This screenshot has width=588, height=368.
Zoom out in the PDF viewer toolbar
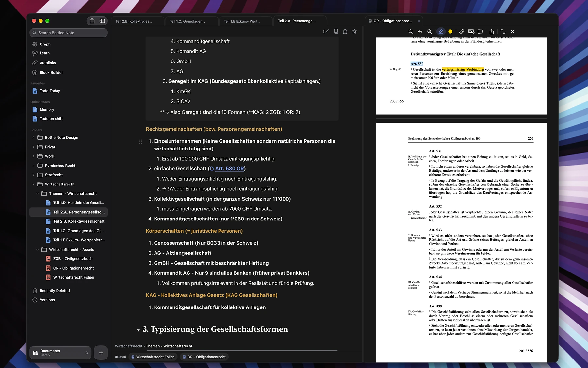pos(411,32)
